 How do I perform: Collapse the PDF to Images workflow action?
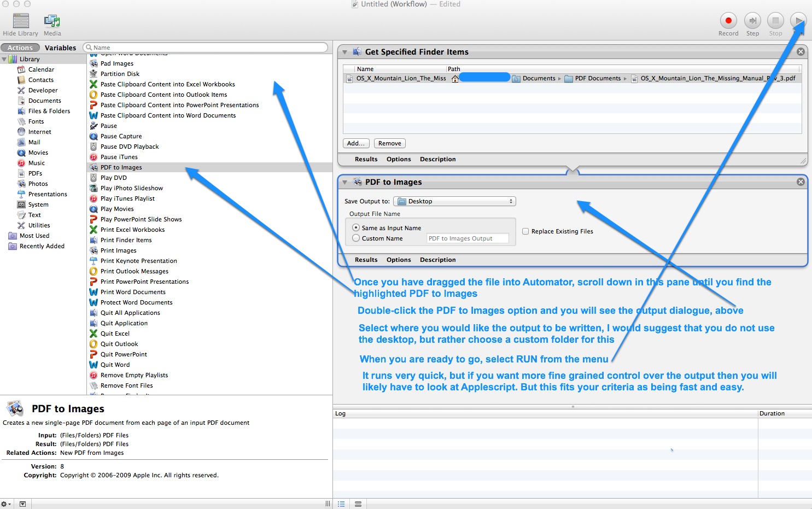click(345, 182)
